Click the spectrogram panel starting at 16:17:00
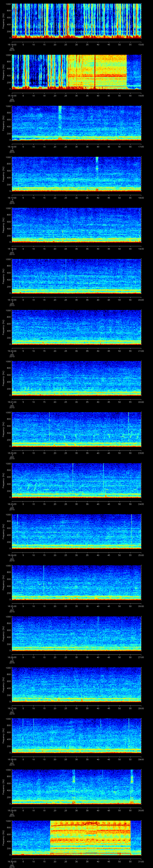The image size is (153, 868). tap(77, 174)
